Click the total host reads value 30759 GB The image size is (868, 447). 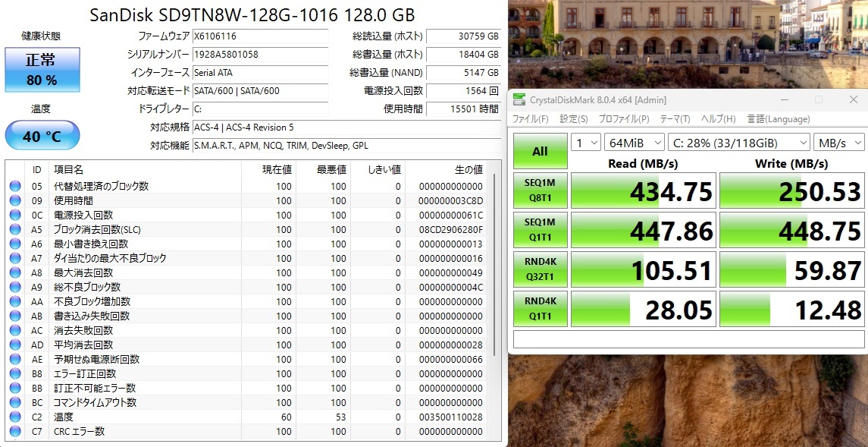[464, 36]
